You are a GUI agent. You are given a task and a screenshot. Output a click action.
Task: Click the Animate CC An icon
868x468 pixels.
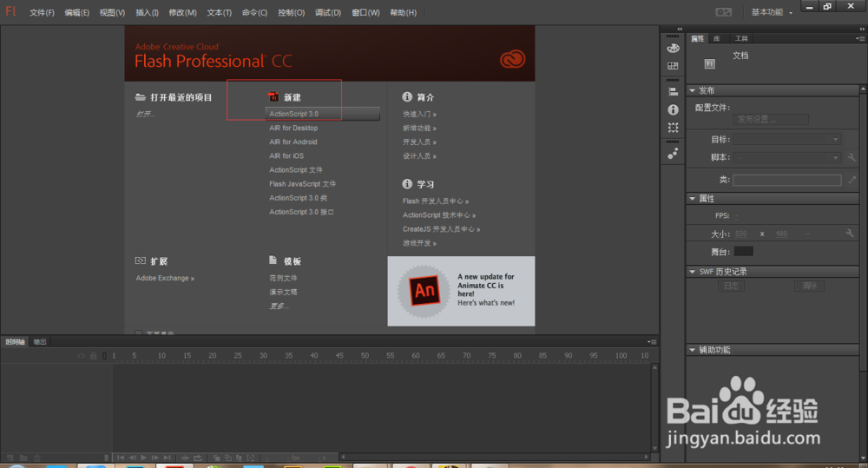point(424,290)
